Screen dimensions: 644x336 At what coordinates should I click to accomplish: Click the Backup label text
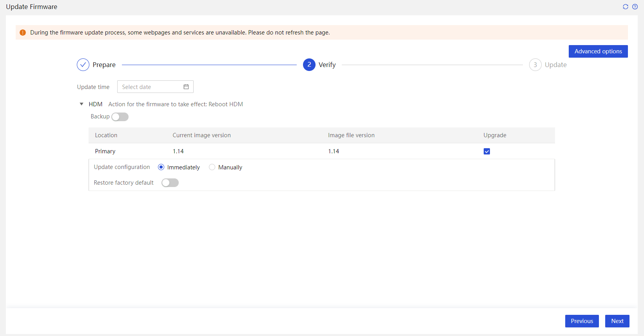click(x=100, y=116)
